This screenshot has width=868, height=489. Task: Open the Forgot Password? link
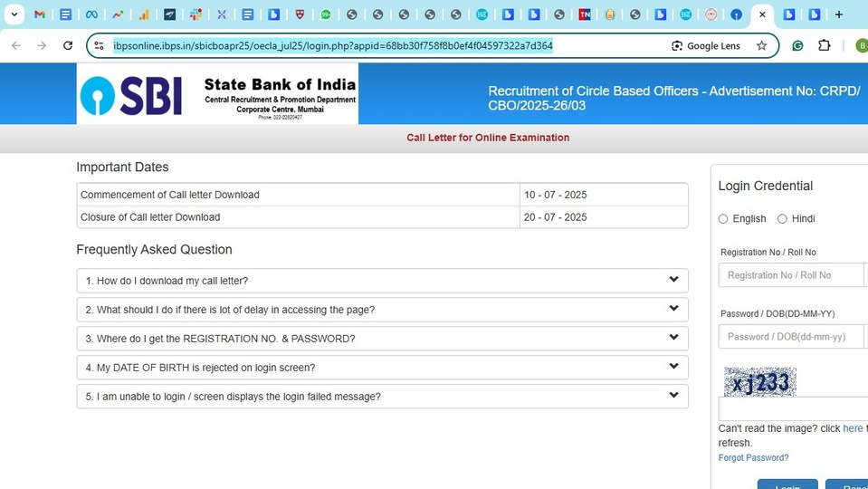tap(753, 458)
